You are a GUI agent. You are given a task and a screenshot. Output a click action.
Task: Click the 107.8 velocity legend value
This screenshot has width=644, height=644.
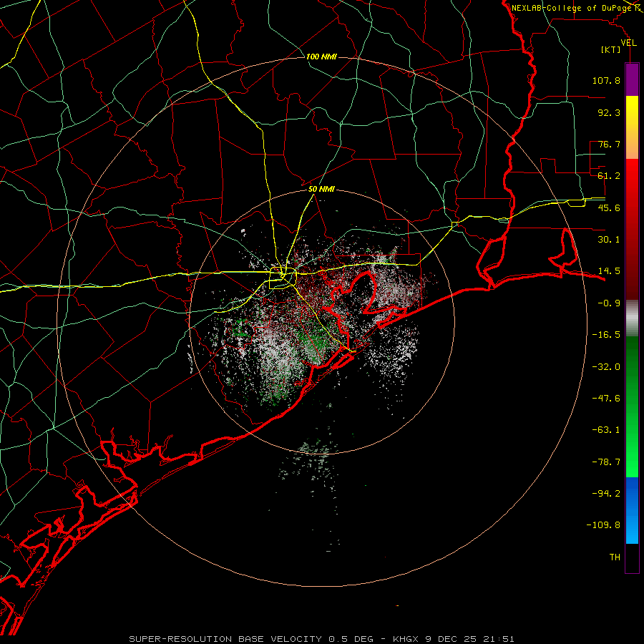pos(606,80)
